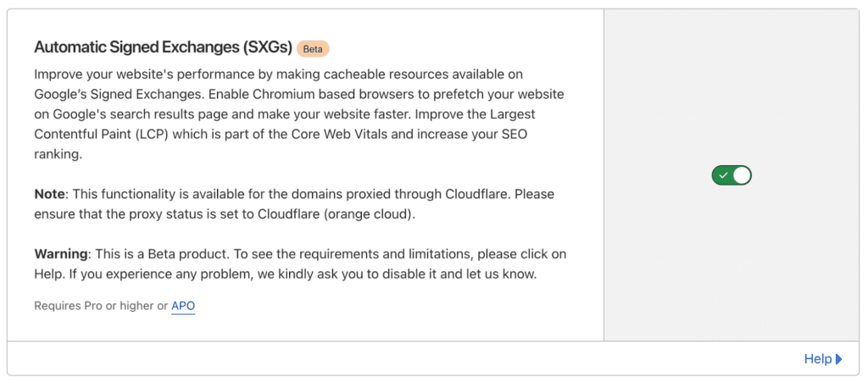Click the bold Note label
This screenshot has height=382, width=868.
(49, 194)
